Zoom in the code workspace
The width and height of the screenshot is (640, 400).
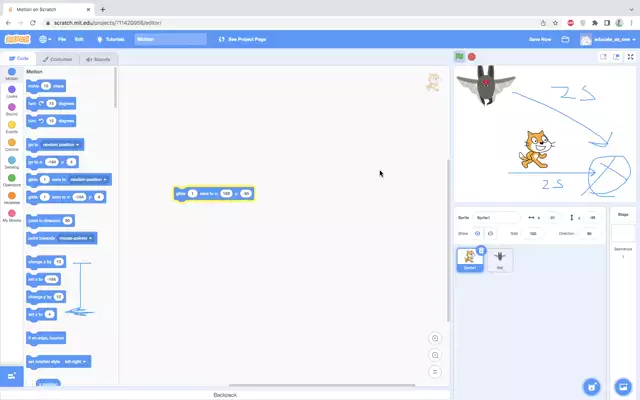[x=435, y=338]
